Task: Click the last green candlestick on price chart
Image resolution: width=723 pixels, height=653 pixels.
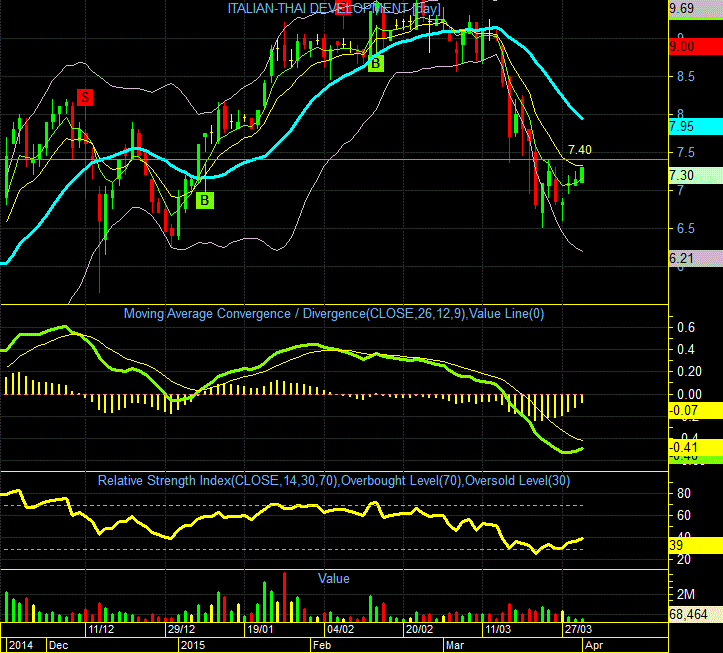Action: (582, 175)
